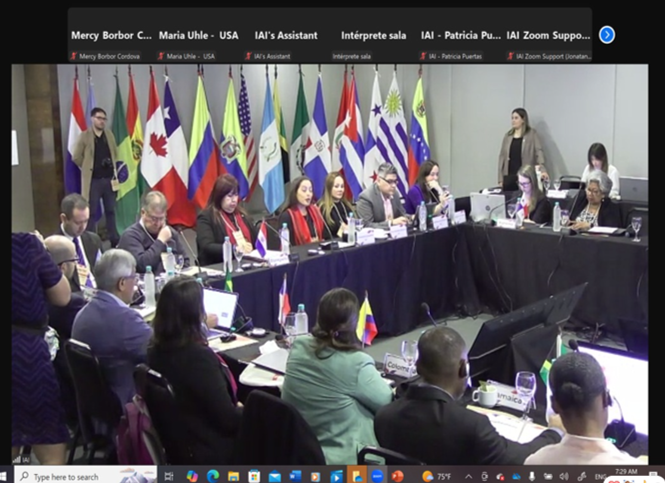Launch Microsoft Copilot from taskbar
665x483 pixels.
(x=192, y=476)
